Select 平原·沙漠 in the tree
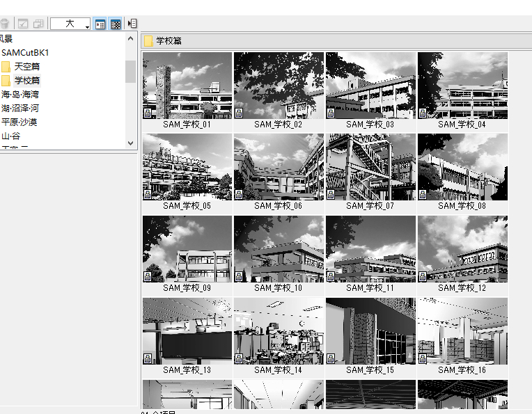 coord(19,122)
